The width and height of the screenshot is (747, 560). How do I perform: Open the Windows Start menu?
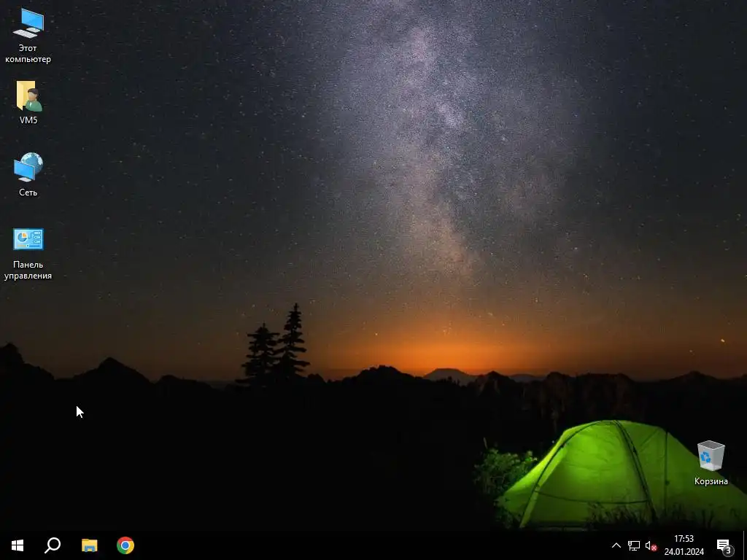pyautogui.click(x=18, y=545)
